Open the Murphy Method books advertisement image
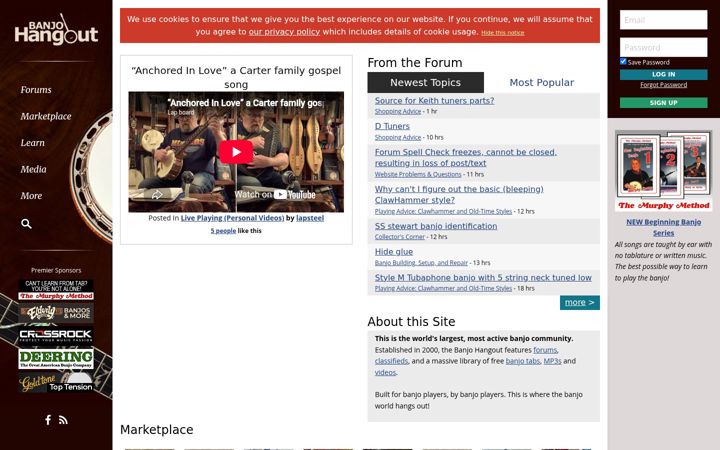This screenshot has width=720, height=450. point(664,171)
